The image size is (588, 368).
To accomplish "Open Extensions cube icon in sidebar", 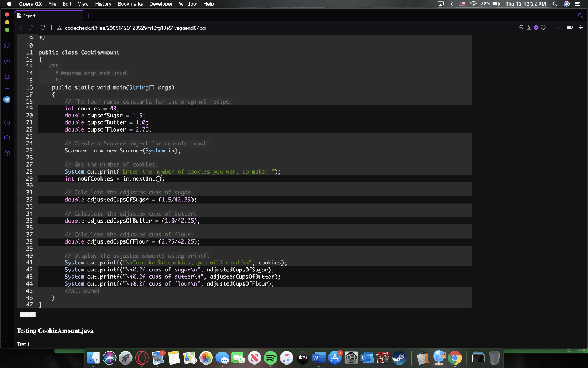I will pos(7,138).
